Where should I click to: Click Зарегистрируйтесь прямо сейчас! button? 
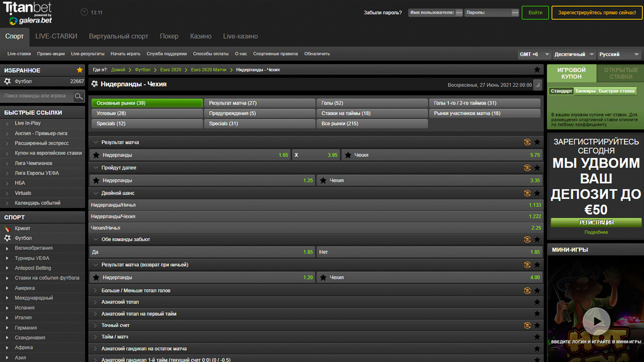(597, 13)
